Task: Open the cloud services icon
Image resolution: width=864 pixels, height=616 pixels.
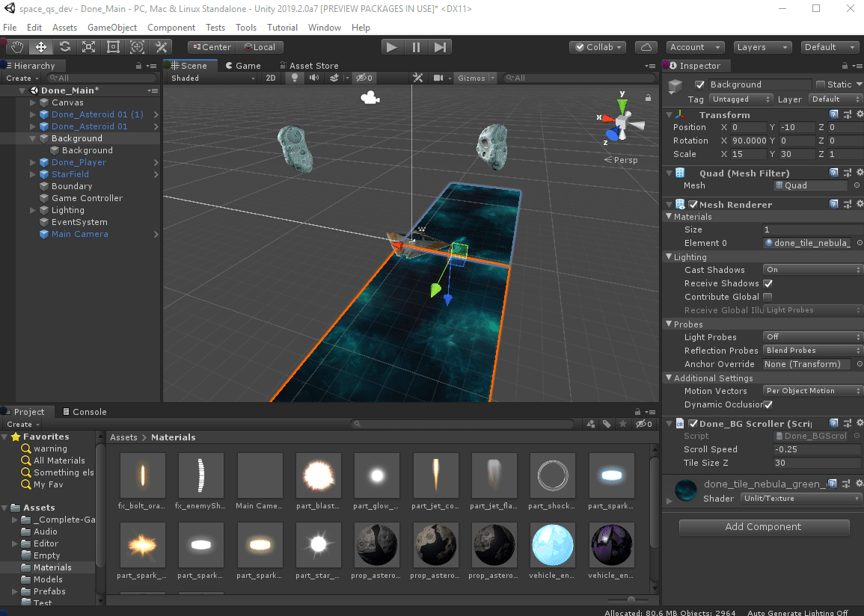Action: 646,47
